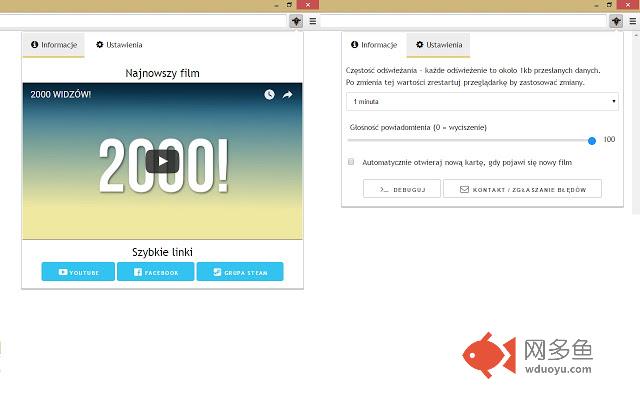Open the Facebook quick link button

[156, 272]
